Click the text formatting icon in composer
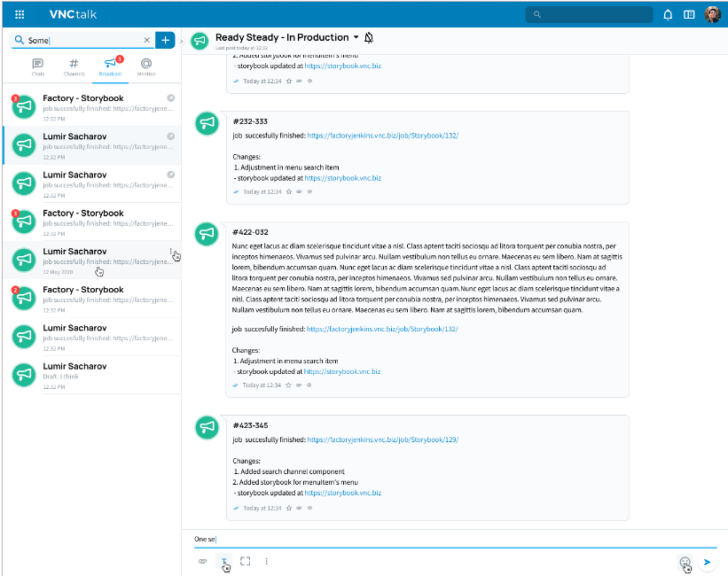 coord(224,561)
